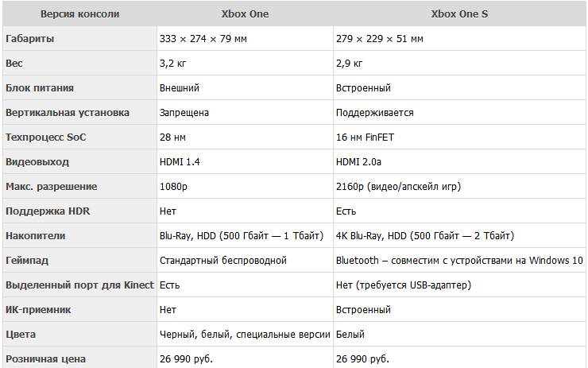The height and width of the screenshot is (368, 588).
Task: Select the 'Черный, белый, специальные версии' cell
Action: [245, 334]
